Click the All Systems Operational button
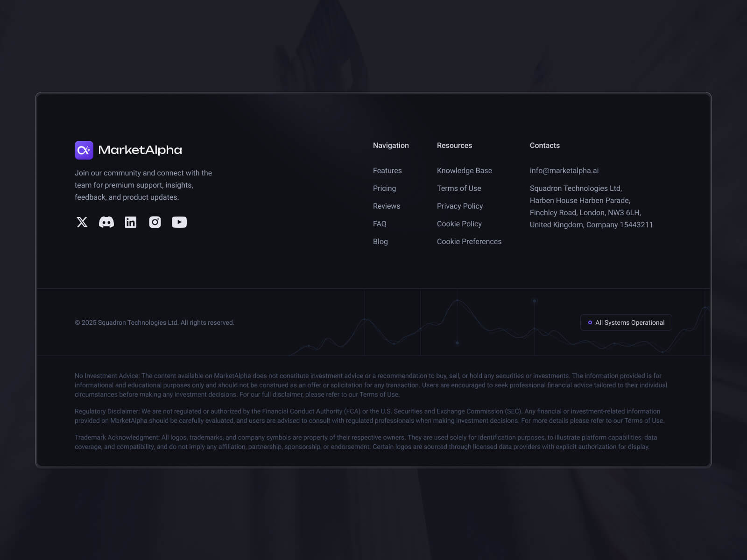 626,322
